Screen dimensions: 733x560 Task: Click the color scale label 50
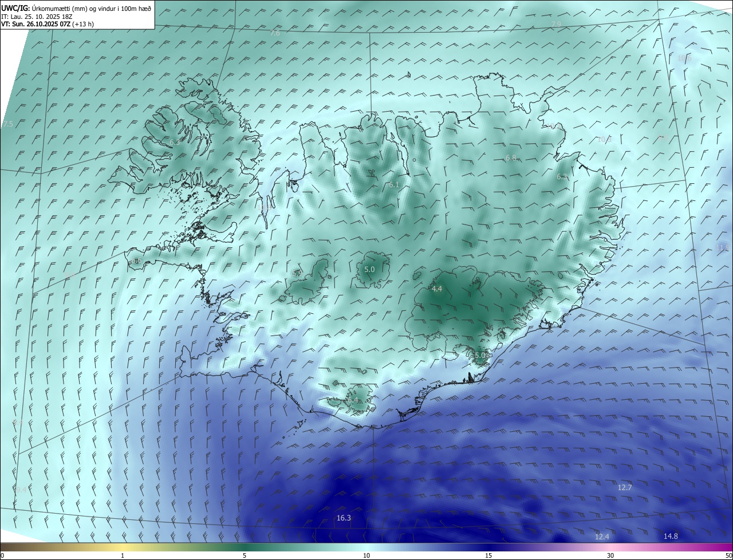(x=728, y=555)
